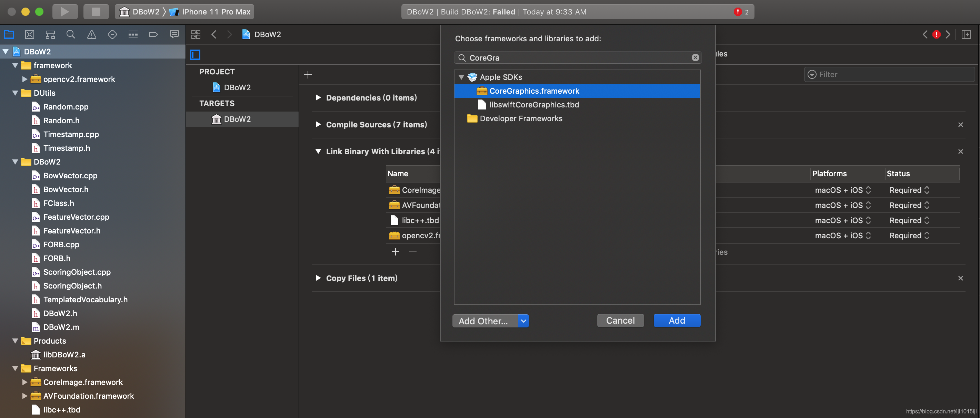Click the build phases Filter field

890,74
